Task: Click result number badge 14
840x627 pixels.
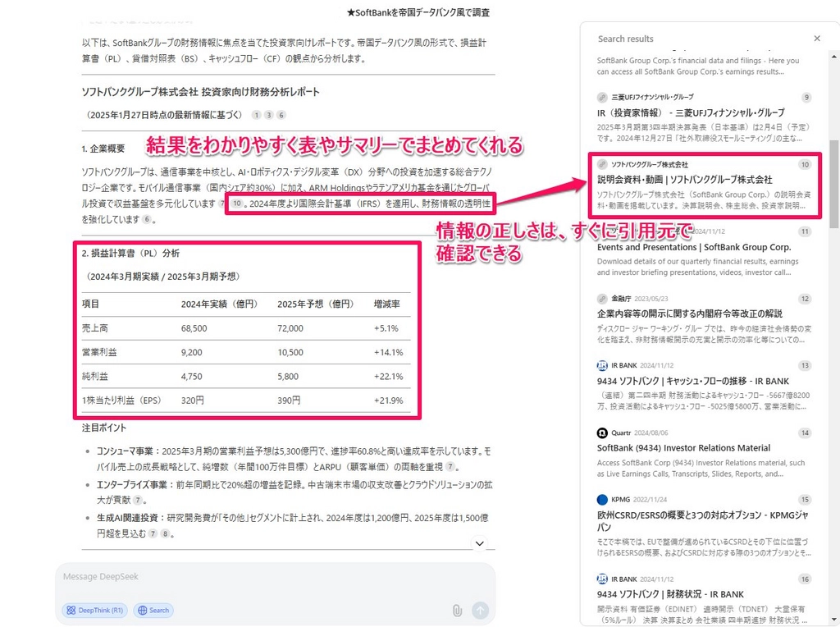Action: [x=805, y=433]
